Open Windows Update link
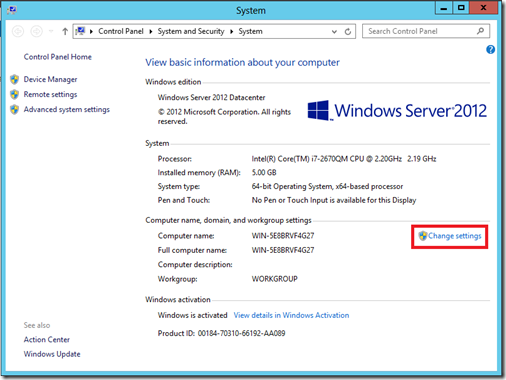The width and height of the screenshot is (506, 380). click(52, 354)
